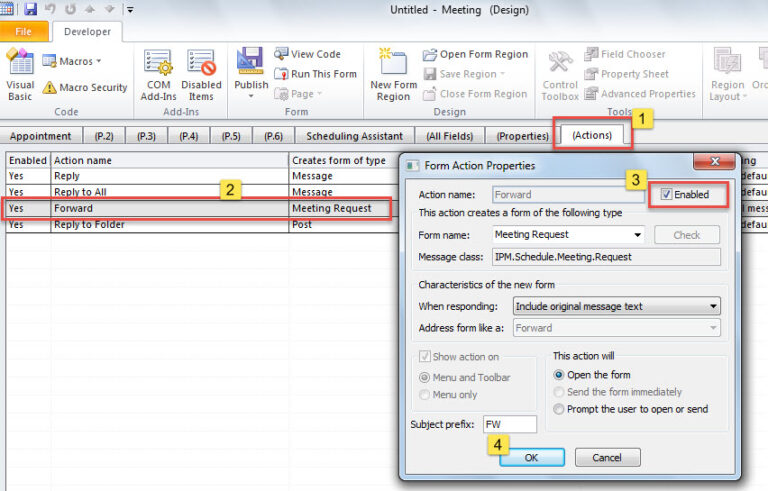
Task: Select Menu and Toolbar radio option
Action: point(425,377)
